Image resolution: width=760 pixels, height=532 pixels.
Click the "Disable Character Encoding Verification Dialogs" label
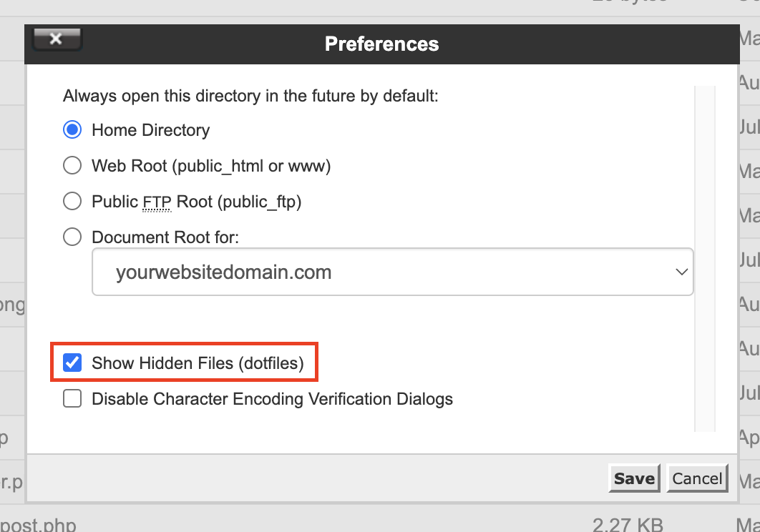[x=272, y=399]
